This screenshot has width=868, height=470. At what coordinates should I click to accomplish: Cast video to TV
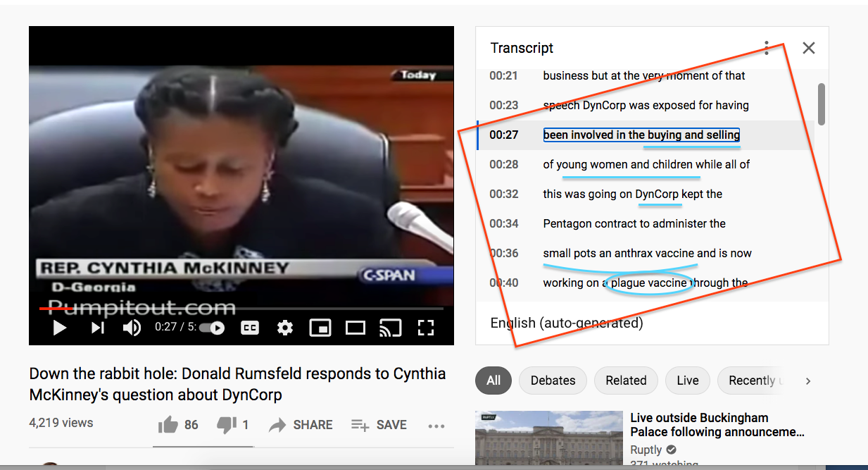click(390, 328)
